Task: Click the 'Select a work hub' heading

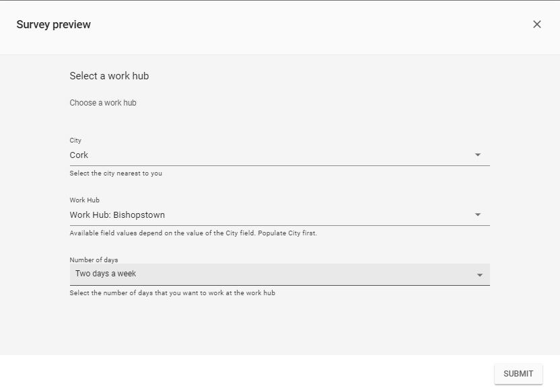Action: click(x=109, y=76)
